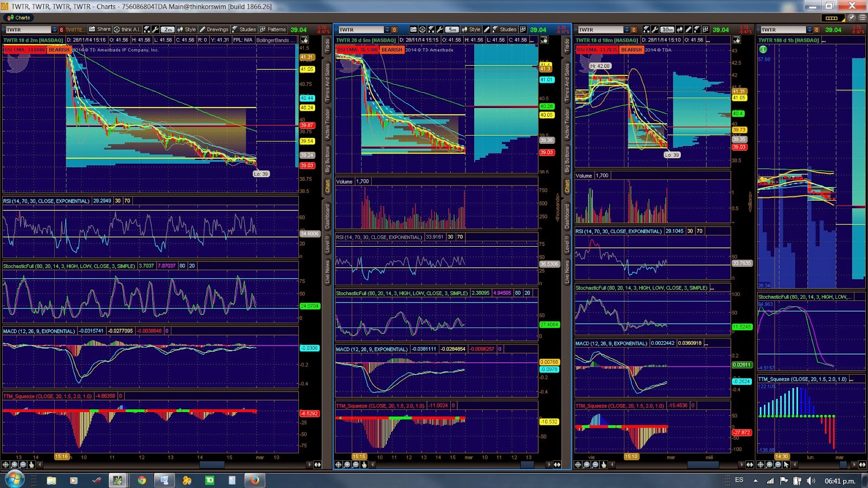Image resolution: width=868 pixels, height=488 pixels.
Task: Open Studies menu in first chart
Action: 244,29
